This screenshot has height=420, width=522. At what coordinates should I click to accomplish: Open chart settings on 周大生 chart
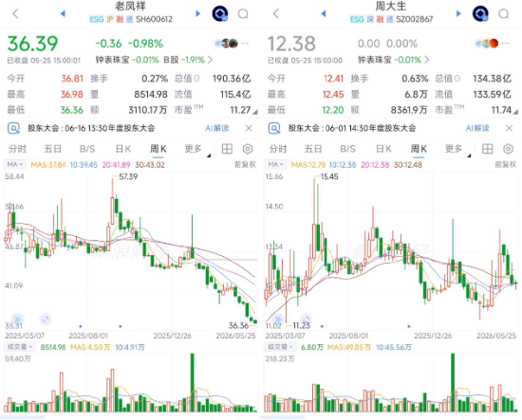pos(508,149)
